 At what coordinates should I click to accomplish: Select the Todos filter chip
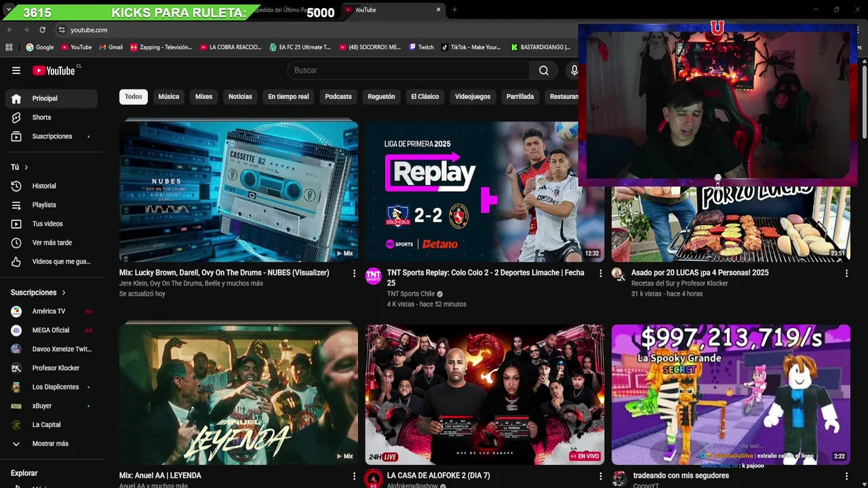click(134, 96)
